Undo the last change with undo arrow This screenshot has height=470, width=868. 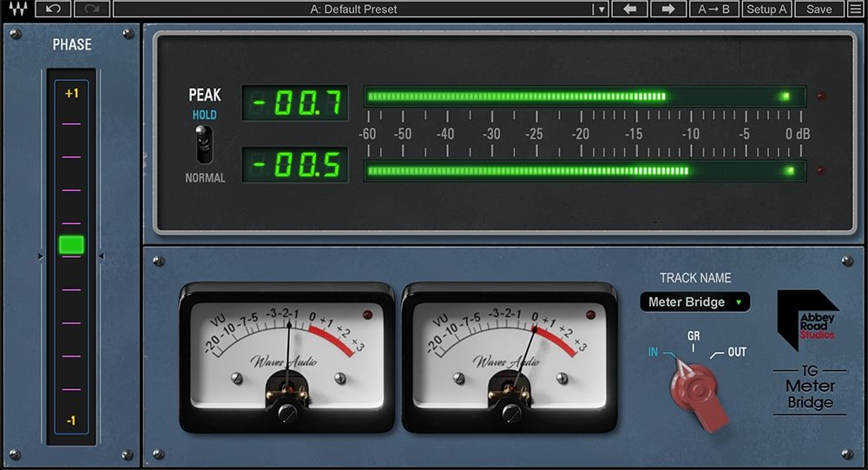[53, 9]
